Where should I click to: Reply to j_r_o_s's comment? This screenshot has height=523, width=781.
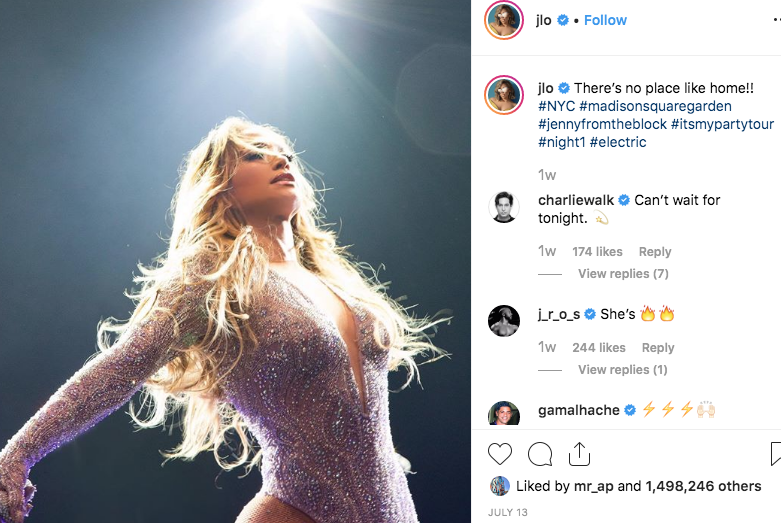tap(658, 348)
